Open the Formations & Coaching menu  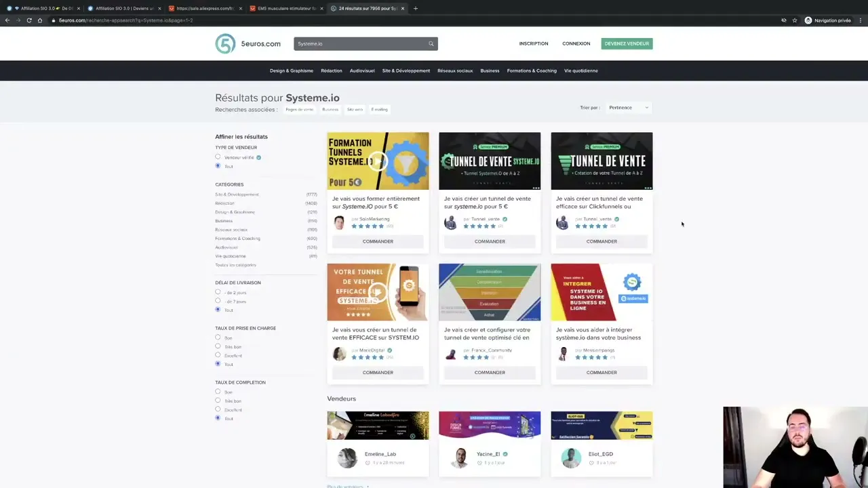click(x=532, y=70)
